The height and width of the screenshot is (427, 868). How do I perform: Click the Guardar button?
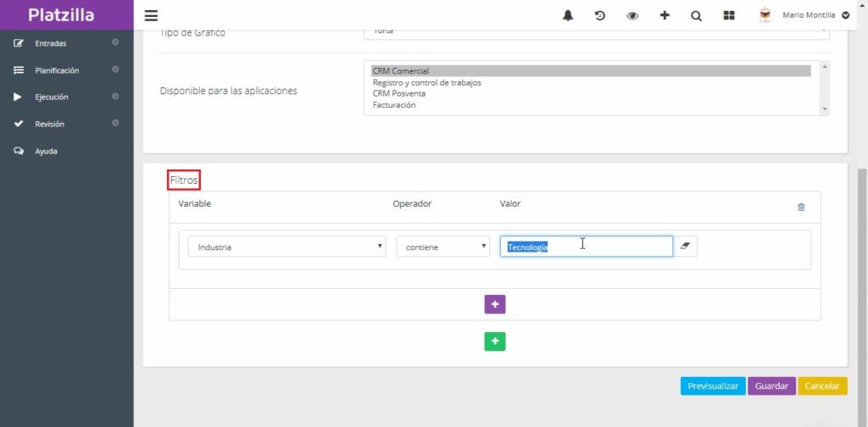point(771,386)
